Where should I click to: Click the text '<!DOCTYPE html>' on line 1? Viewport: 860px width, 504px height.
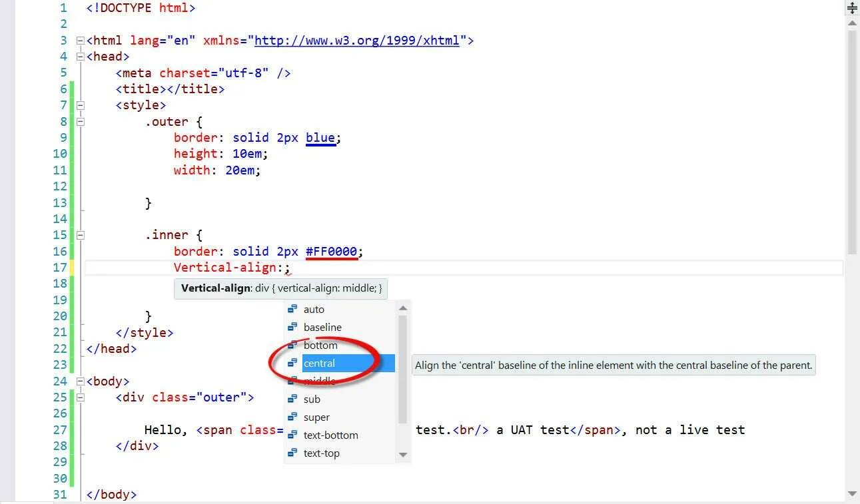tap(141, 9)
